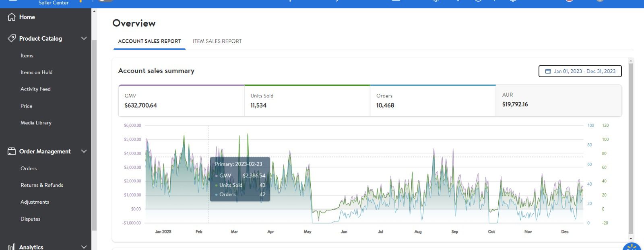Screen dimensions: 644x250
Task: Click the Aug axis label
Action: (418, 232)
